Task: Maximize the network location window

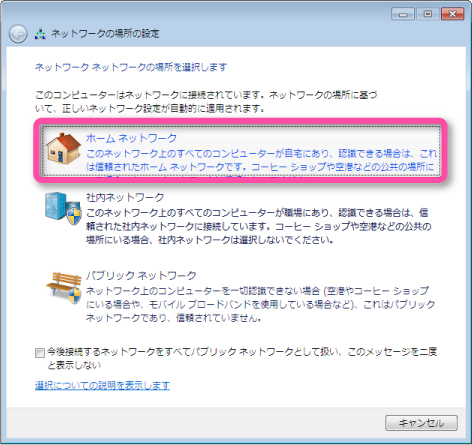Action: (428, 14)
